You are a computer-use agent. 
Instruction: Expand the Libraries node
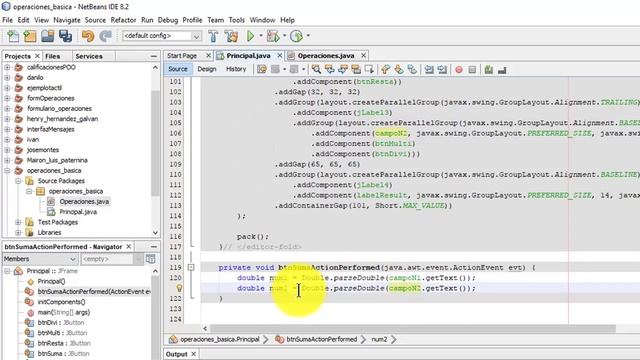pos(18,233)
